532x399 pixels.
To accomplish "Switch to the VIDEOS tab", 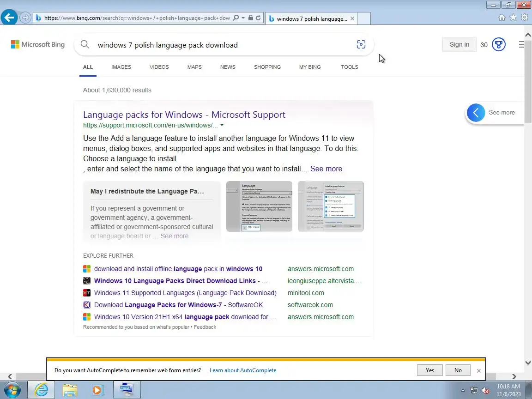I will [159, 67].
